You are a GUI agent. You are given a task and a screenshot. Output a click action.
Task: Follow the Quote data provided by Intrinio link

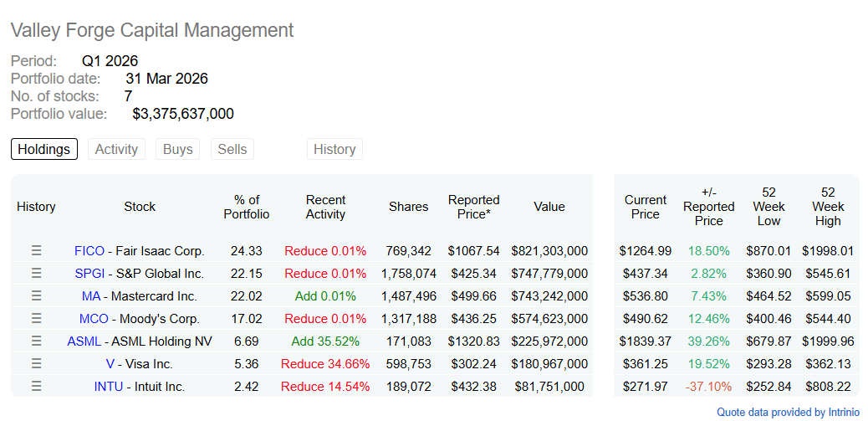[789, 412]
